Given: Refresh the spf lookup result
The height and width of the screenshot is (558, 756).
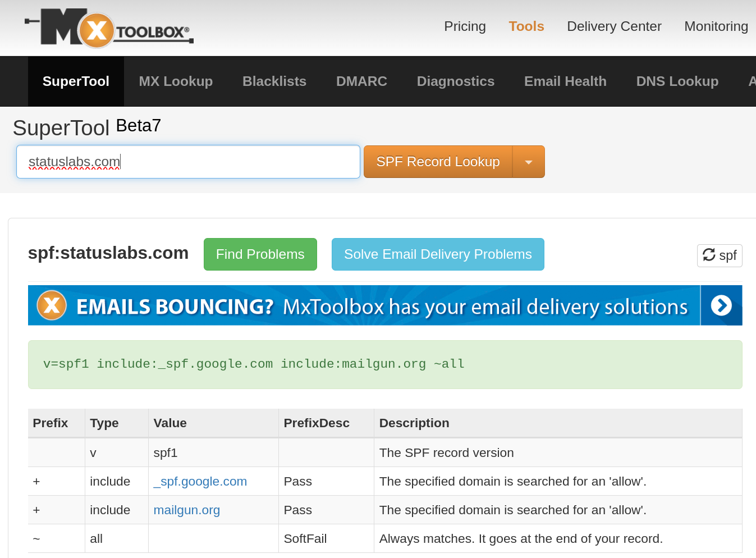Looking at the screenshot, I should 720,255.
